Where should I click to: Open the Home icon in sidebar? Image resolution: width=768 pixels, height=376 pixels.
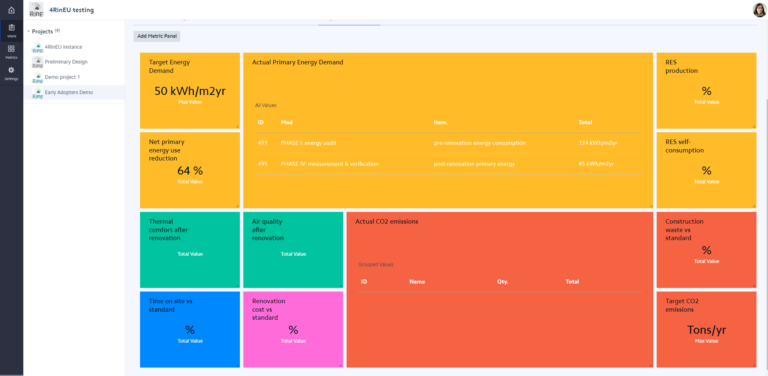pos(11,10)
